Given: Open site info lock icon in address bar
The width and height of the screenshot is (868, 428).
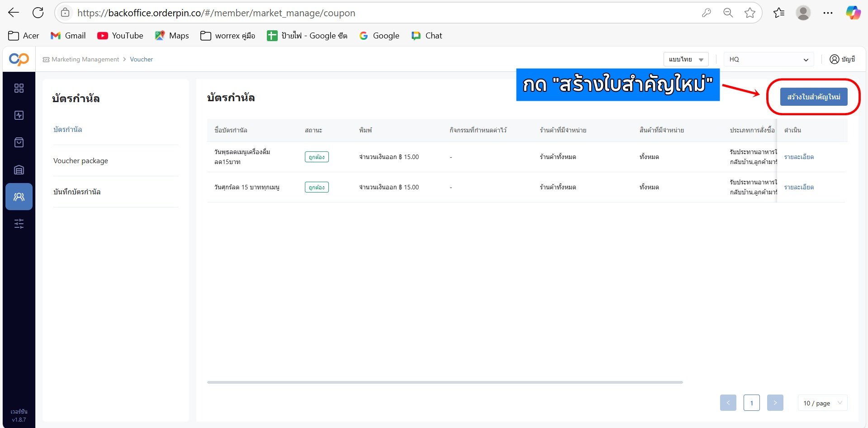Looking at the screenshot, I should [x=65, y=13].
